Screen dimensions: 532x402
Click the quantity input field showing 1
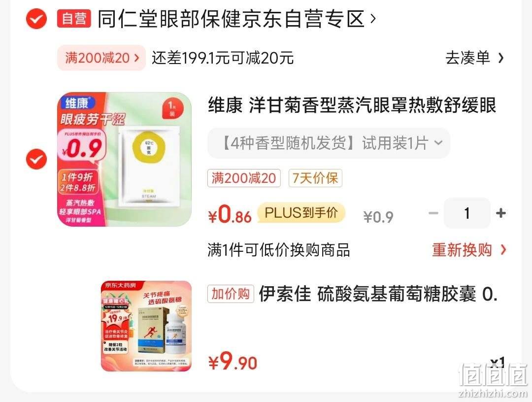[x=467, y=213]
